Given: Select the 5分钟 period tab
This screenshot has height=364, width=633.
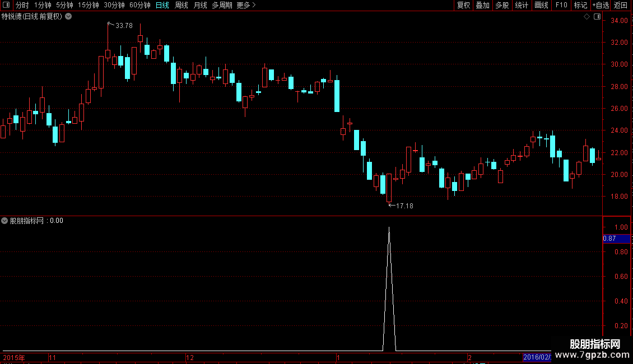Looking at the screenshot, I should [x=64, y=5].
